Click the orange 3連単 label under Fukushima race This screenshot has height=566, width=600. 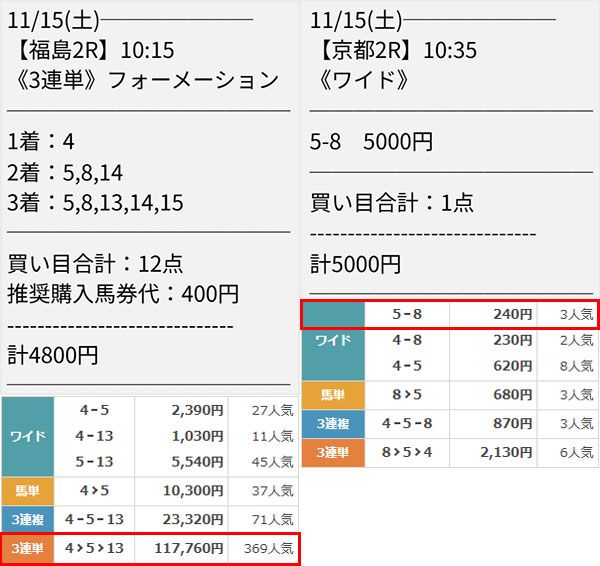[x=27, y=548]
